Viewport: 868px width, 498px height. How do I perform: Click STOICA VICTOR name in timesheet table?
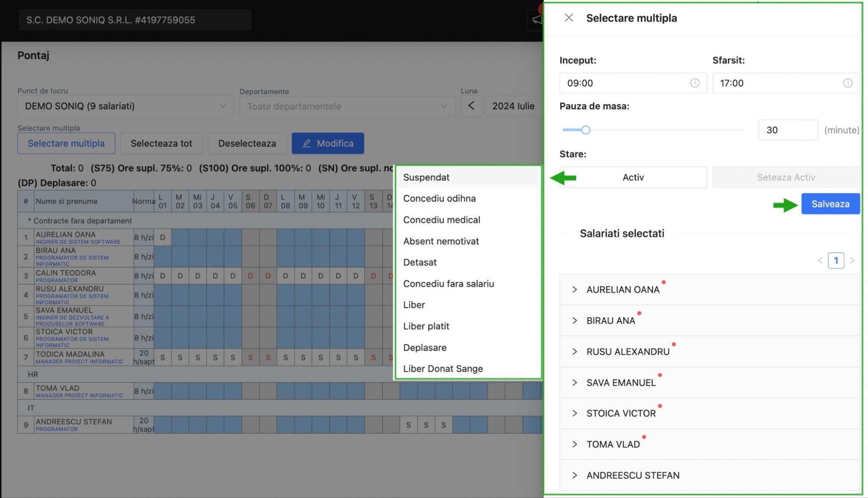64,331
